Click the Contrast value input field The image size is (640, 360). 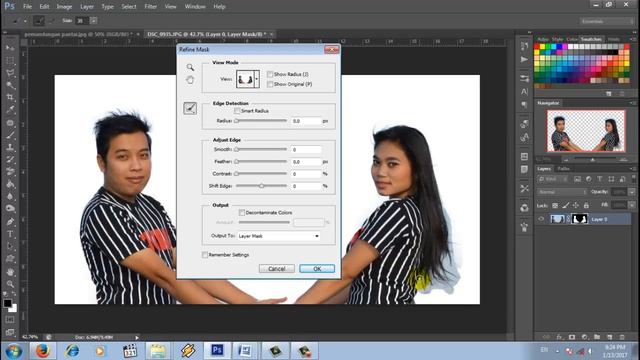pos(307,174)
